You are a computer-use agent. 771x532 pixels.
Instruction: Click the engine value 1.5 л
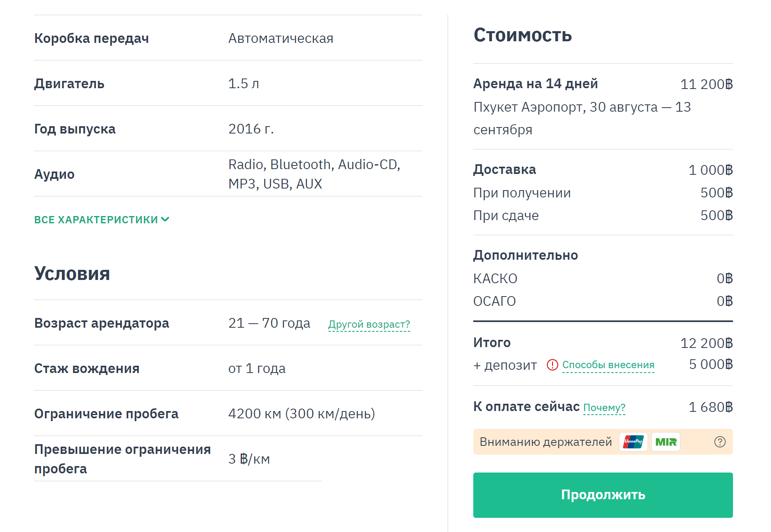(x=244, y=84)
